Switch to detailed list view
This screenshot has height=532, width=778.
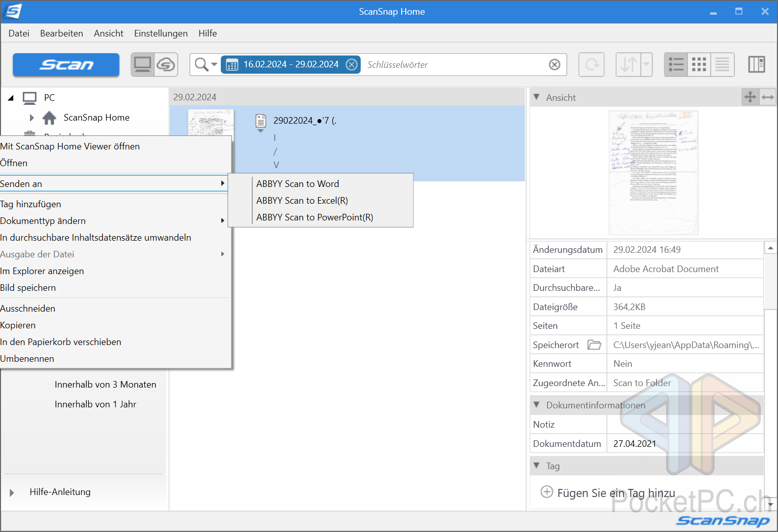[x=676, y=65]
